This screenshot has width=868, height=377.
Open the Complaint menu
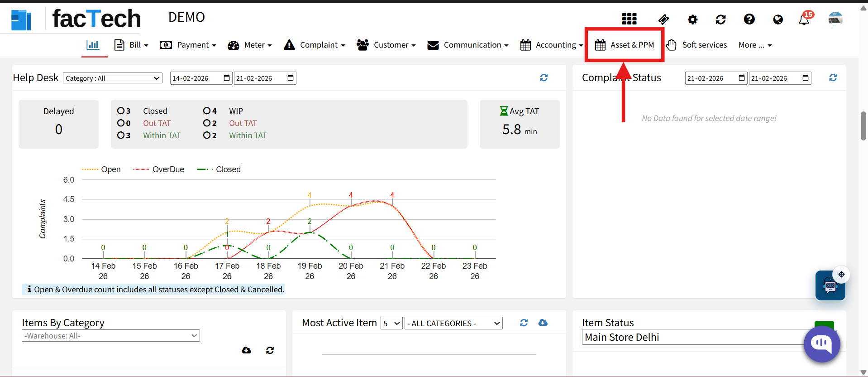point(315,45)
